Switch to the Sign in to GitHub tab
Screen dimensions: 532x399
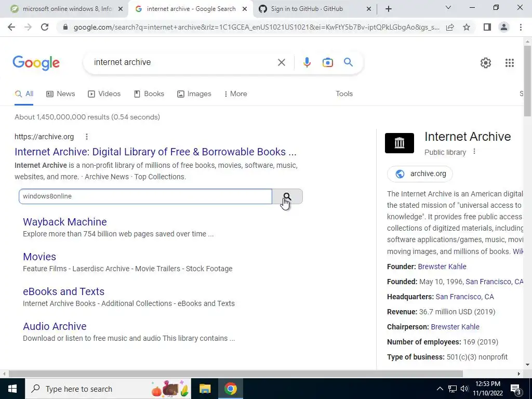coord(307,9)
